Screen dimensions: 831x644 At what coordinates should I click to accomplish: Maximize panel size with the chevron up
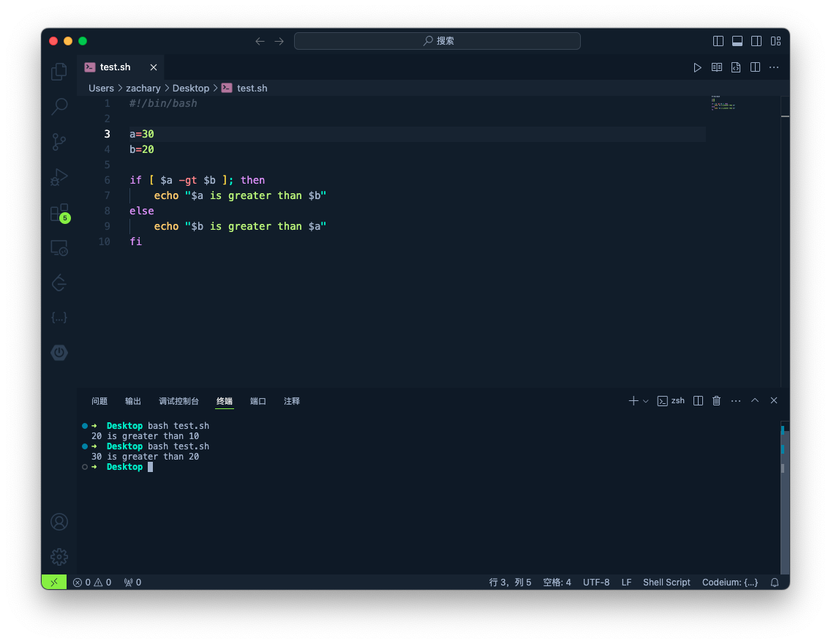[x=755, y=400]
